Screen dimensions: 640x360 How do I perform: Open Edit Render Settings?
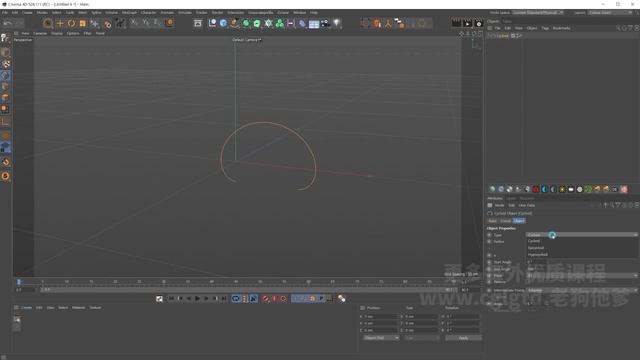[x=478, y=23]
